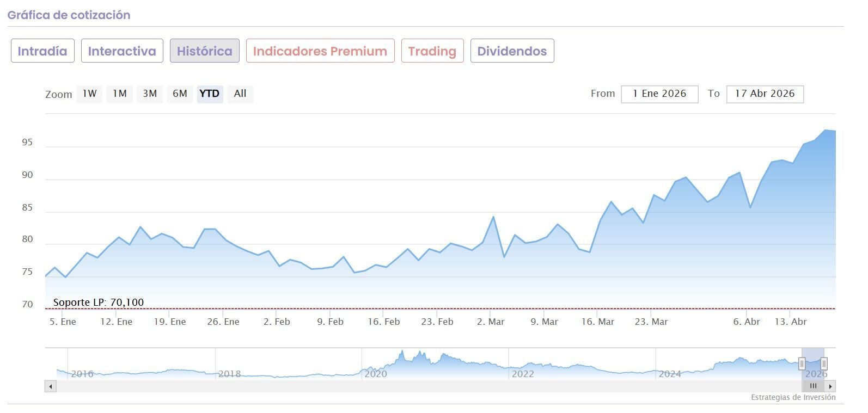Choose the 3M zoom option

(x=150, y=94)
